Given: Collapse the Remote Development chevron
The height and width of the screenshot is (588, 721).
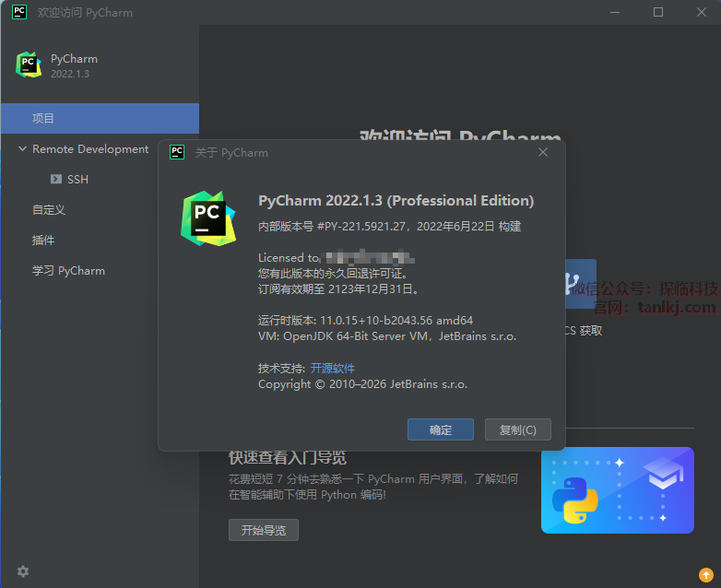Looking at the screenshot, I should click(22, 149).
